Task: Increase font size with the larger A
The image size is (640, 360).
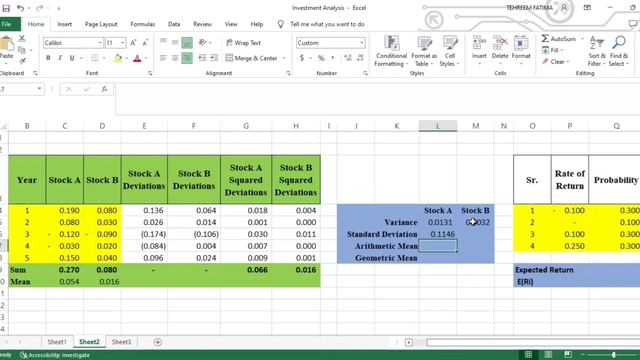Action: pyautogui.click(x=133, y=43)
